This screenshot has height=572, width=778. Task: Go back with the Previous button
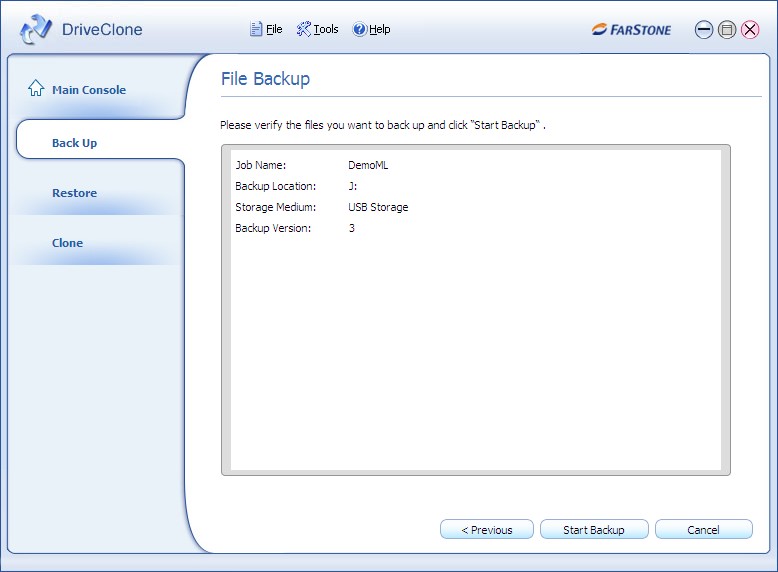click(x=486, y=530)
